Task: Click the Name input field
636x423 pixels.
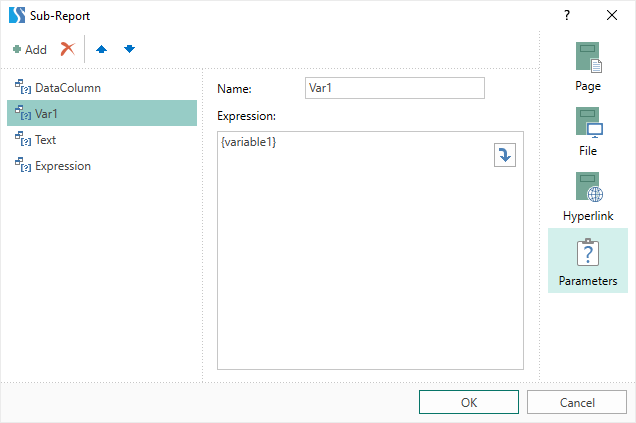Action: point(394,88)
